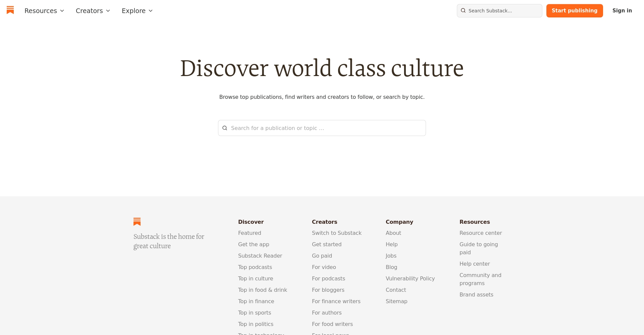This screenshot has width=644, height=335.
Task: Open Brand assets in Resources column
Action: tap(476, 294)
